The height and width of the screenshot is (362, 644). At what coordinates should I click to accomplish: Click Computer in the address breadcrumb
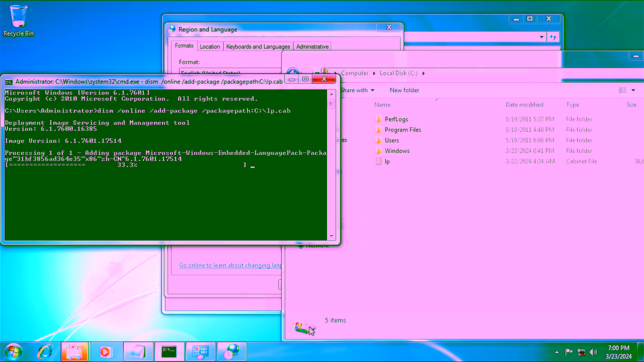click(355, 73)
